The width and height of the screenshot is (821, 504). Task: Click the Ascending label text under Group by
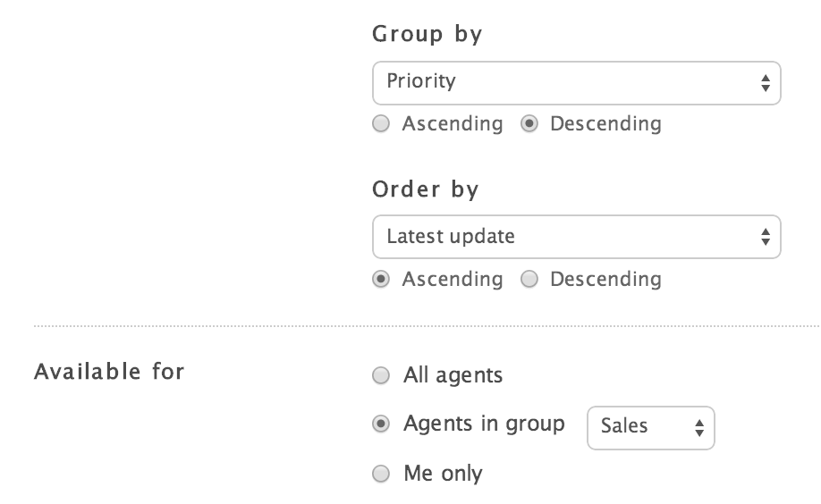click(453, 124)
